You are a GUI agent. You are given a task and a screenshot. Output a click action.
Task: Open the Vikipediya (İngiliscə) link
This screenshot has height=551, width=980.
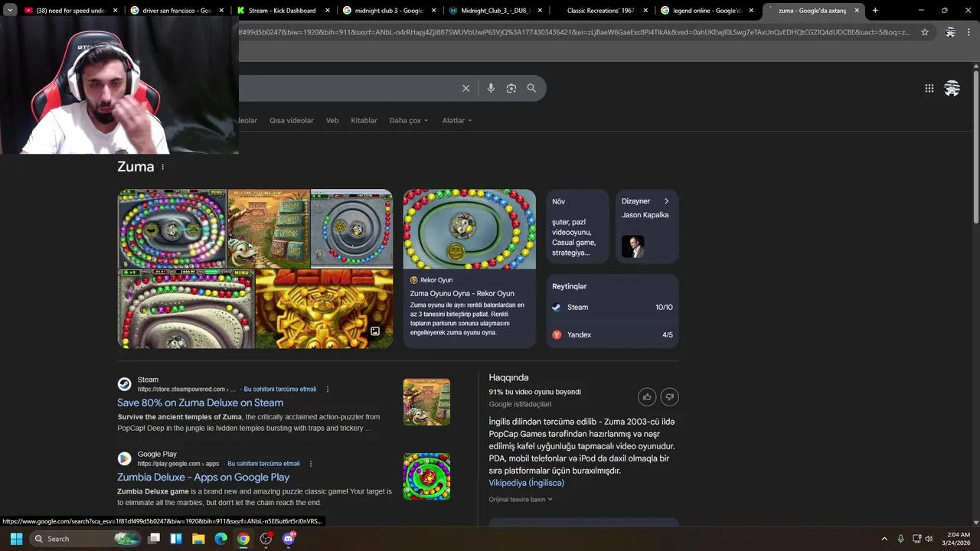pyautogui.click(x=526, y=483)
